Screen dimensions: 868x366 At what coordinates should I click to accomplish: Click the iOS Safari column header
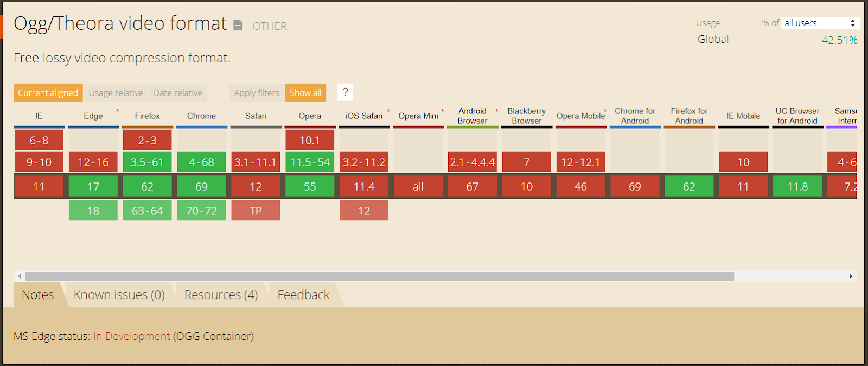pyautogui.click(x=364, y=116)
